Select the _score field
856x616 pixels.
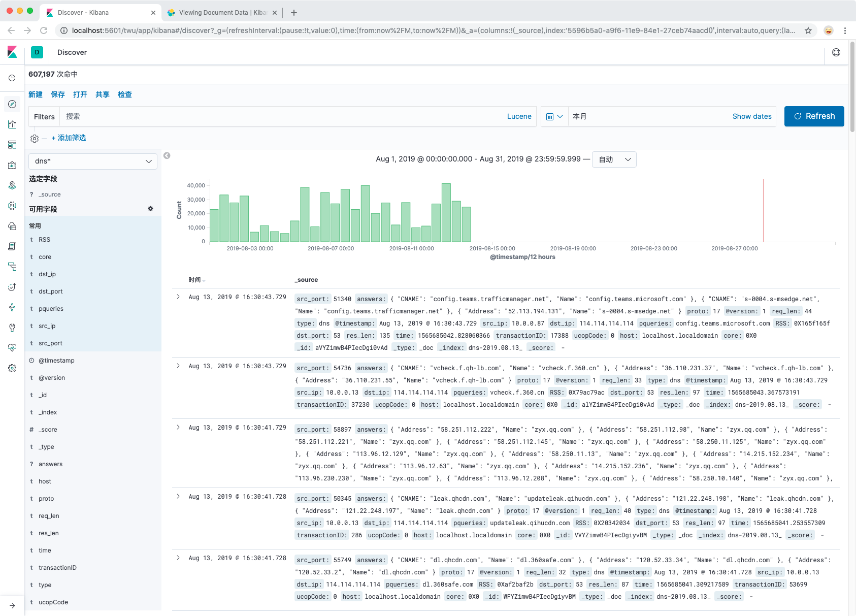48,430
